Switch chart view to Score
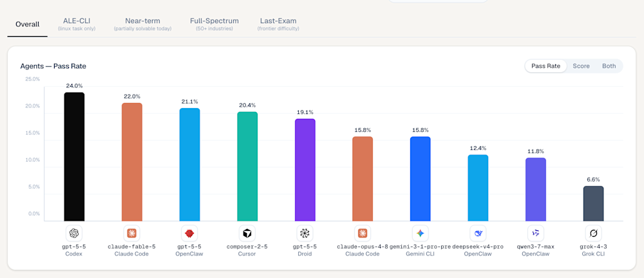Viewport: 644px width, 278px height. pyautogui.click(x=581, y=66)
